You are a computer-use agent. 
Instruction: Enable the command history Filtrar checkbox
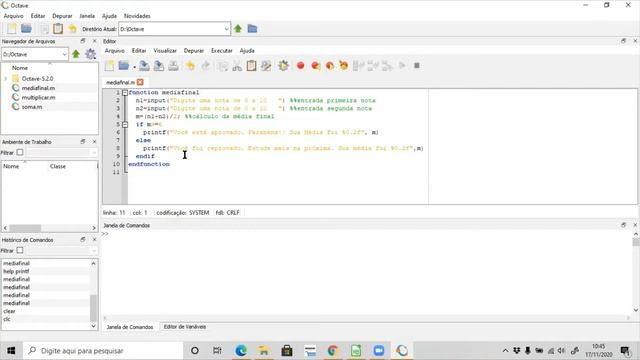20,250
